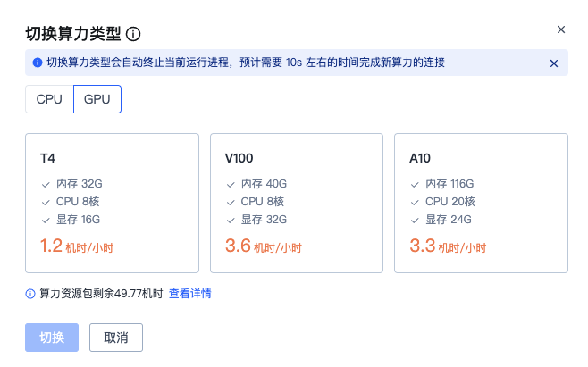The width and height of the screenshot is (588, 367).
Task: Click the info icon beside 算力资源包剩余
Action: (x=30, y=293)
